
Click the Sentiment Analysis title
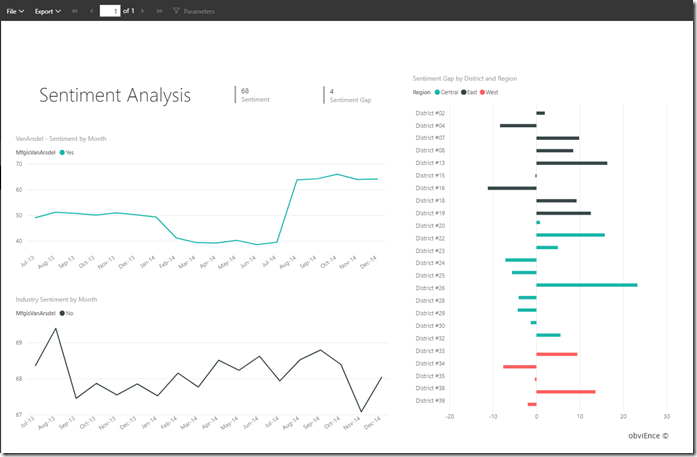[x=115, y=95]
